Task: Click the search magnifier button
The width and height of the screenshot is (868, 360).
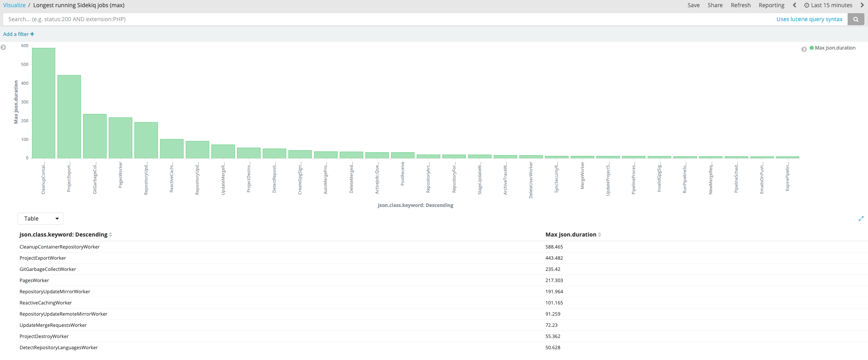Action: coord(856,19)
